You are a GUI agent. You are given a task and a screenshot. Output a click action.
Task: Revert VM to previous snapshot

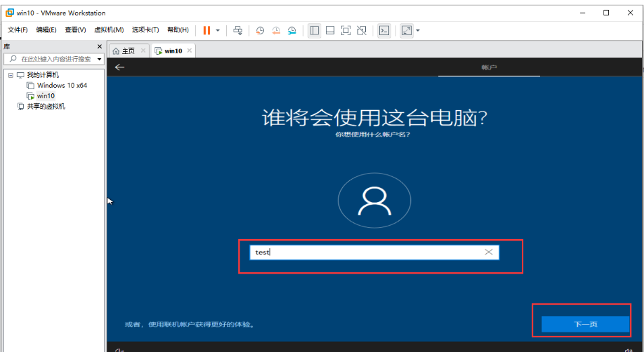click(276, 30)
